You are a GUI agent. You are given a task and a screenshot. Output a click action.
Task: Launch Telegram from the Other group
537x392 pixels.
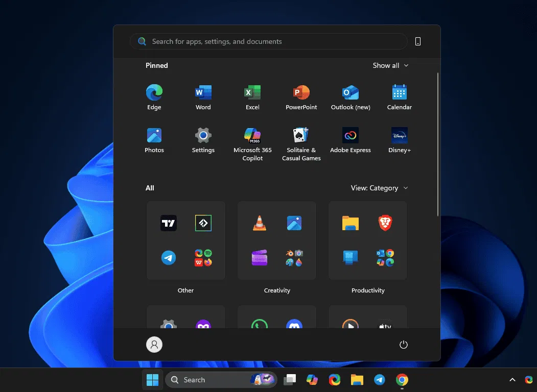(168, 258)
